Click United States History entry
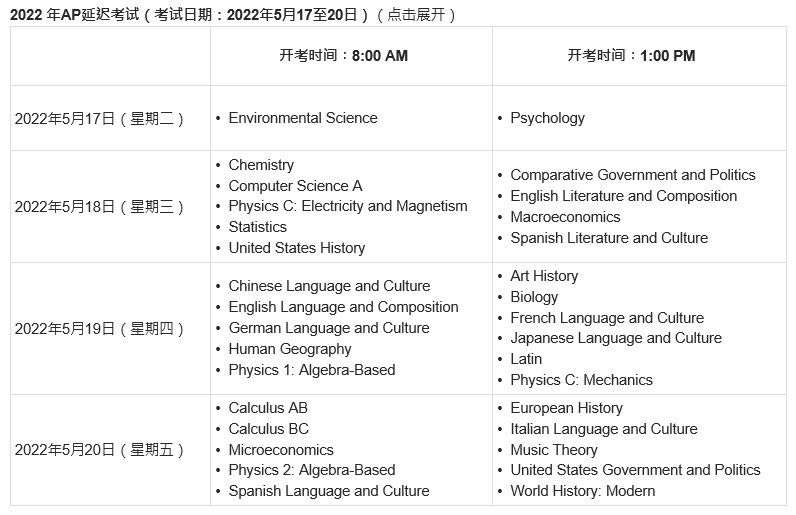 coord(296,248)
